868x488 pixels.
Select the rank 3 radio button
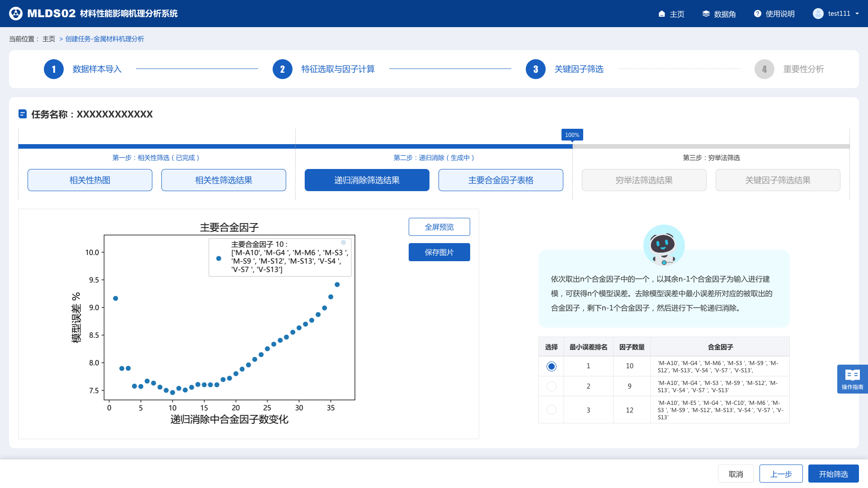[551, 410]
